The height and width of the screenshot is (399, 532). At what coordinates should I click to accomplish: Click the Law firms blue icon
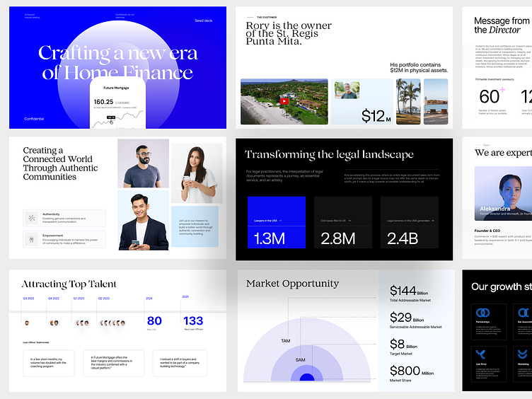click(481, 354)
